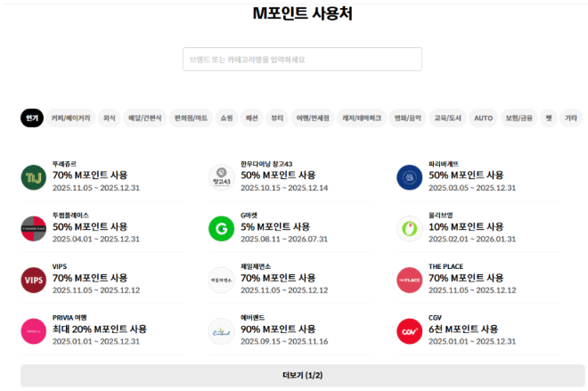Open the 파리바게뜨 blue logo icon
Screen dimensions: 588x391
(x=409, y=178)
